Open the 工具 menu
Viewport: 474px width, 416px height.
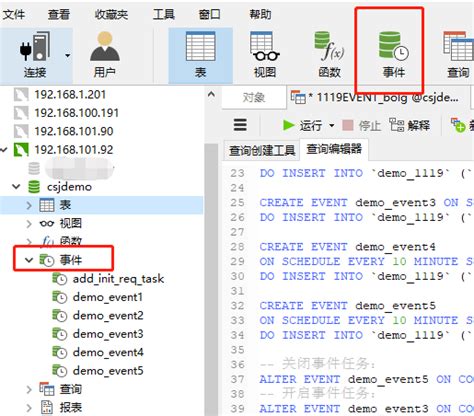164,14
